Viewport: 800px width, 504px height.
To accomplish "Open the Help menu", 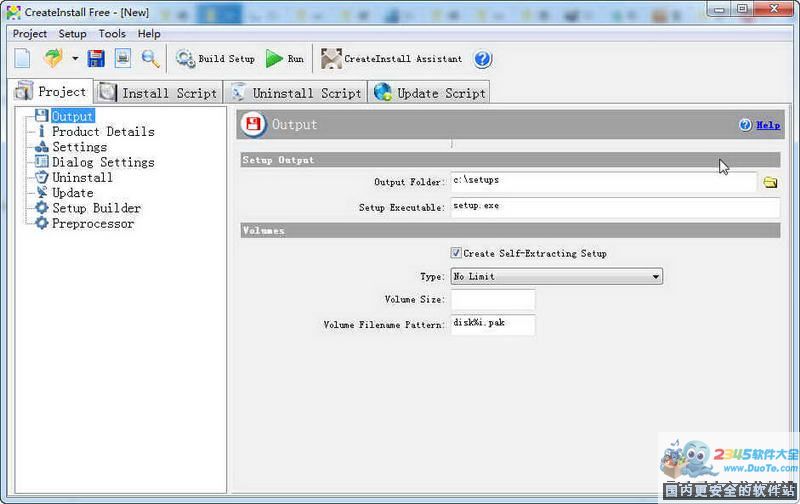I will point(149,34).
